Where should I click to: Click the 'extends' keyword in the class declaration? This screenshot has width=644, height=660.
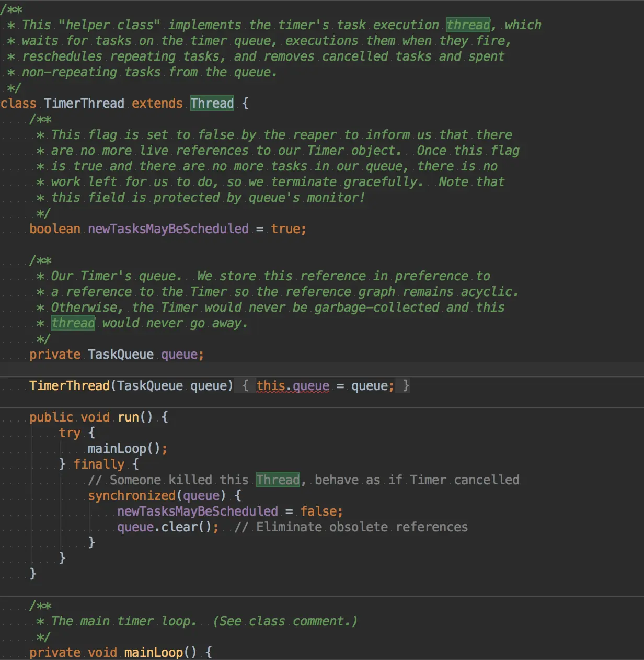157,104
